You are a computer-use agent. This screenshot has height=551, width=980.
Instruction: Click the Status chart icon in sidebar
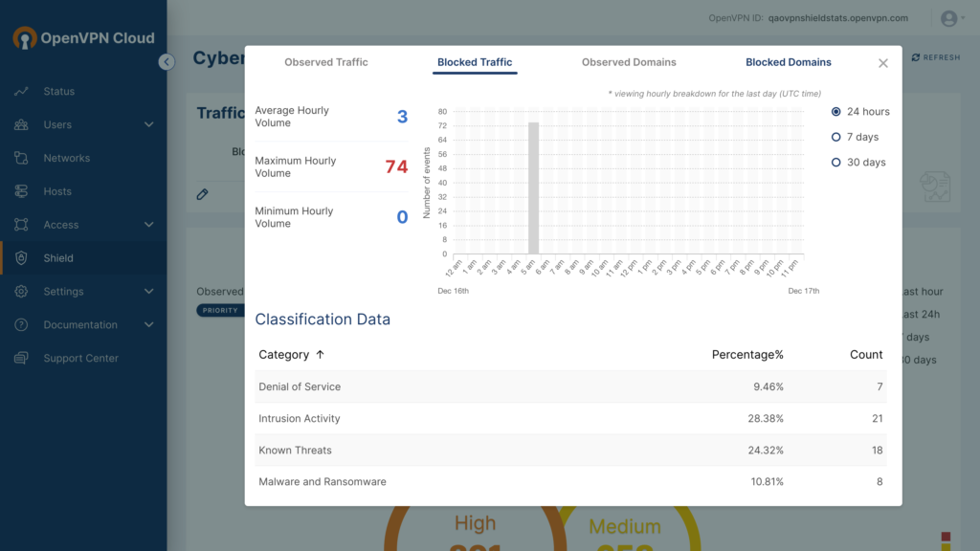(21, 91)
